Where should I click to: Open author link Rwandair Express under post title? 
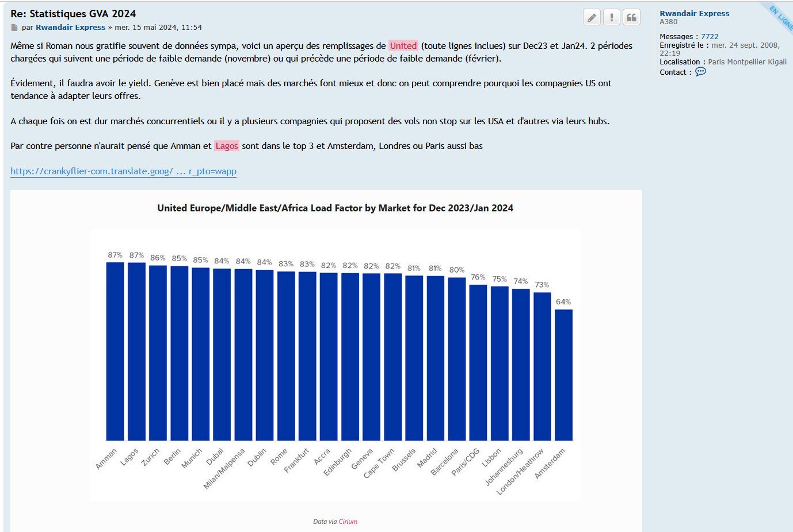pos(71,27)
